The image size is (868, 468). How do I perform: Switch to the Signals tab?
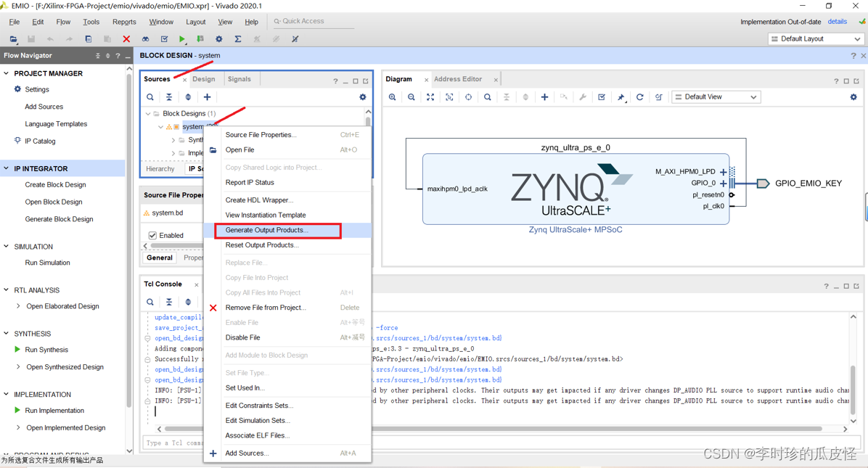click(239, 79)
